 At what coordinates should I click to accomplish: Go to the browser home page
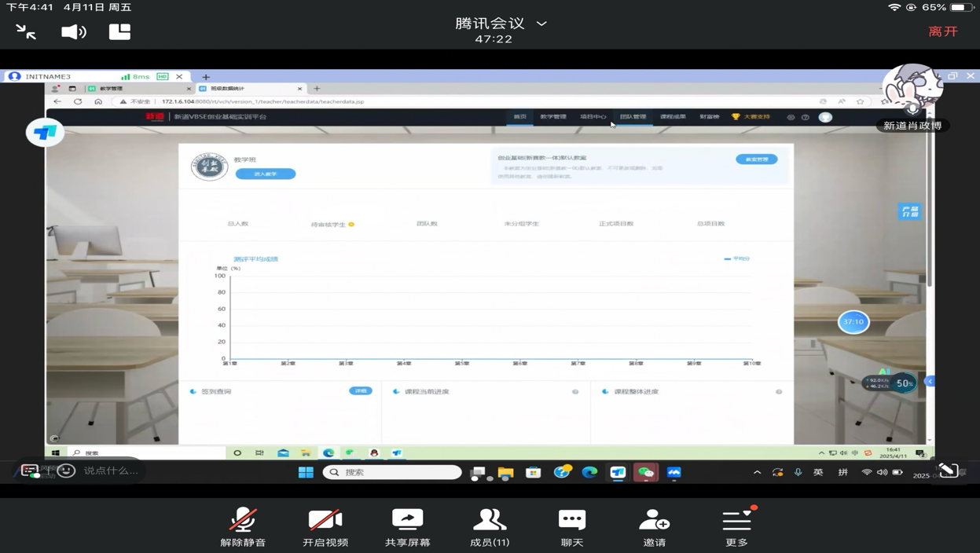[98, 101]
